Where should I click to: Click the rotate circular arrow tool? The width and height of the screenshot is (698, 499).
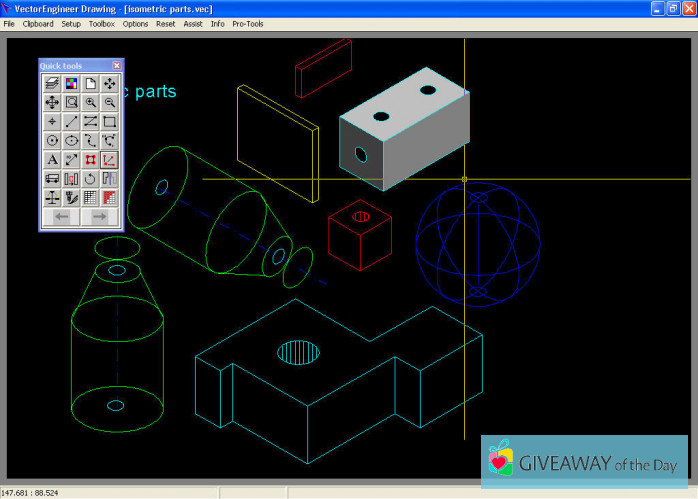coord(90,178)
